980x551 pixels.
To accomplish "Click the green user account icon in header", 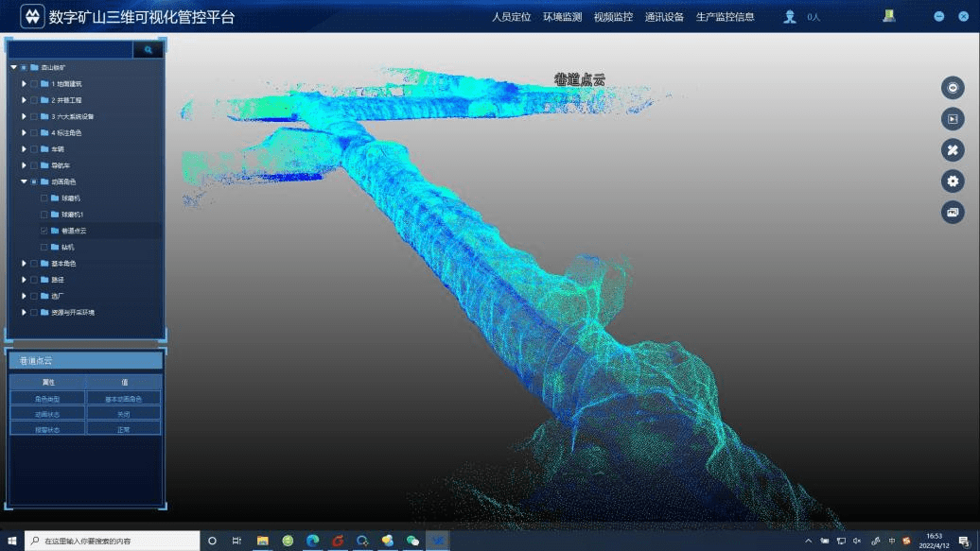I will click(889, 15).
